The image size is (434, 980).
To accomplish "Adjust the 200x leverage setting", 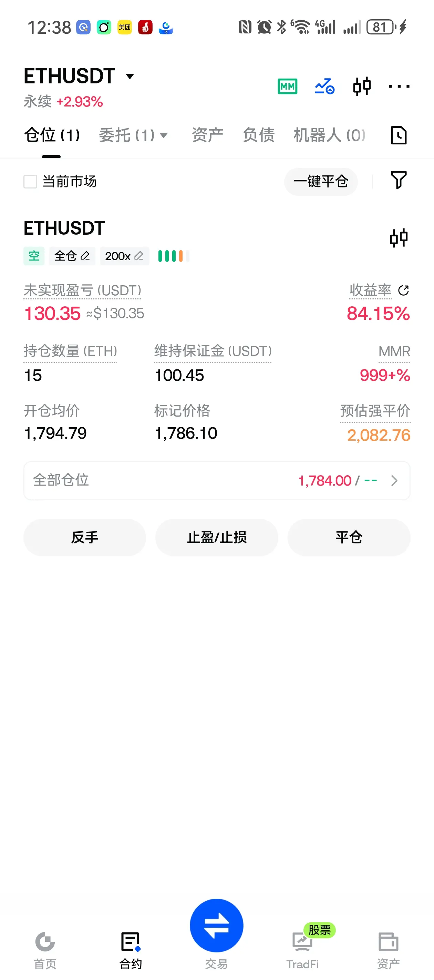I will point(124,256).
